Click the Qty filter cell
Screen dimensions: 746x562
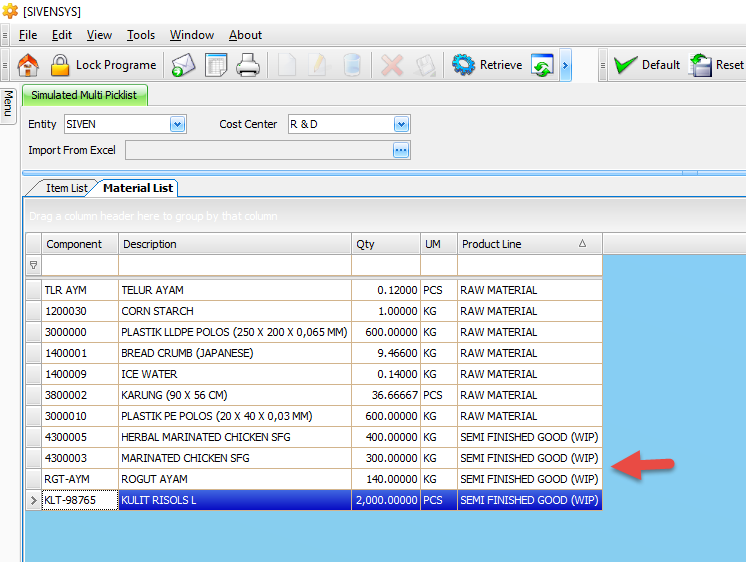click(x=386, y=265)
